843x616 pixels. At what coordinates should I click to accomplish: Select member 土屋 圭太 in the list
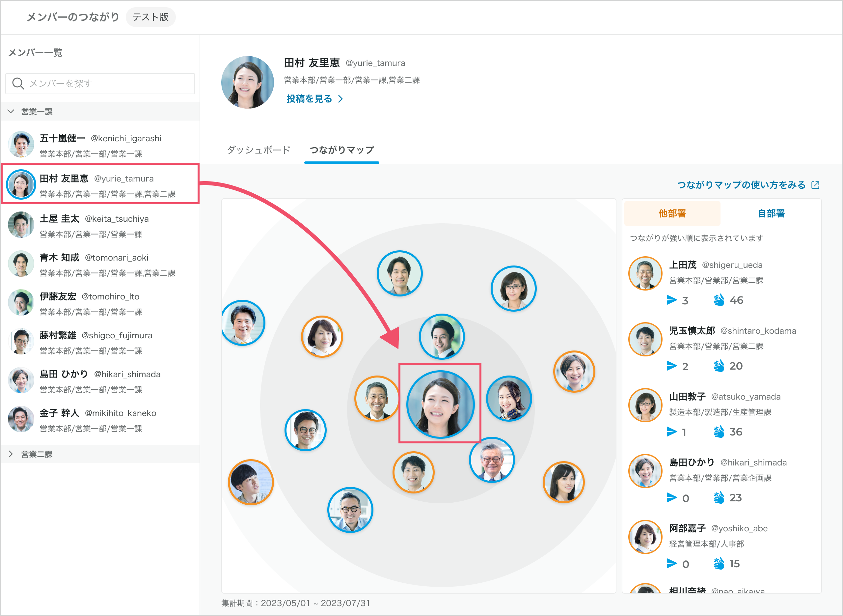coord(100,225)
